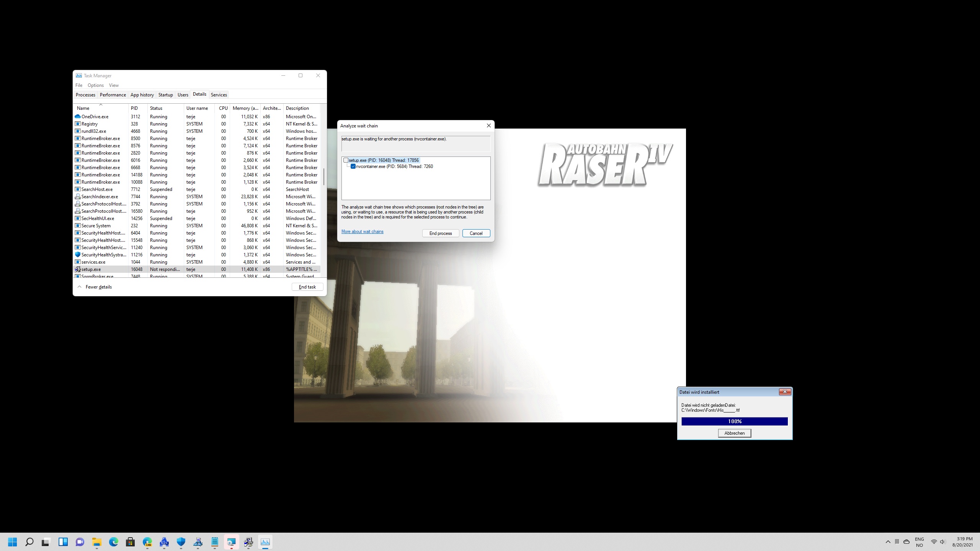Open the Users tab

(183, 95)
